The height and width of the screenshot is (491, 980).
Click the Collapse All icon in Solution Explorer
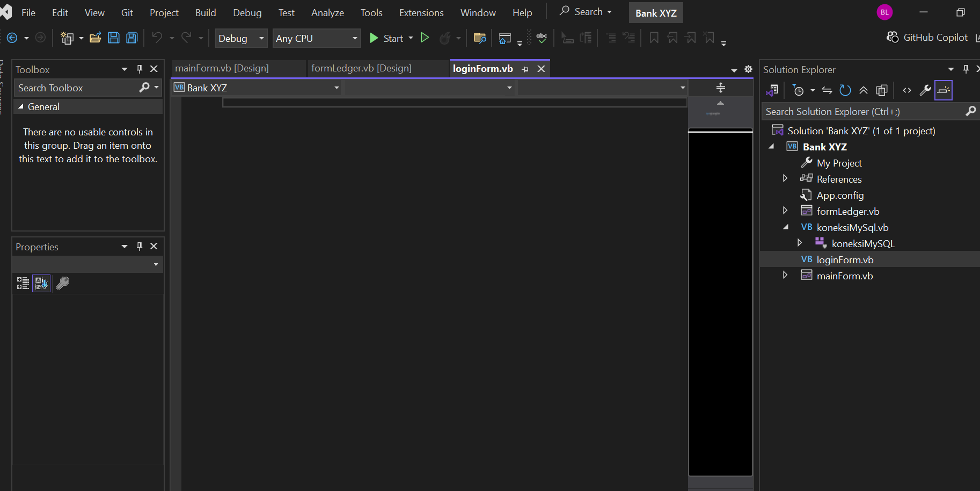coord(864,90)
